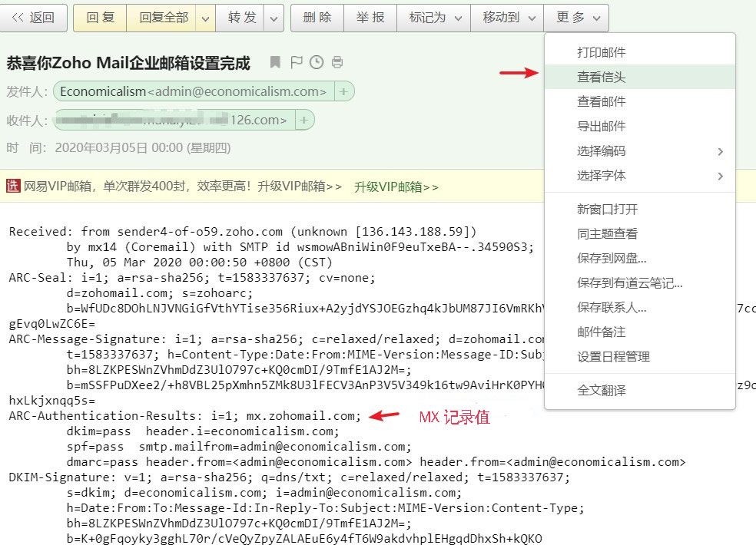Viewport: 756px width, 545px height.
Task: Click the line 'd=zohomail.com; s=zohoarc;'
Action: click(x=160, y=293)
